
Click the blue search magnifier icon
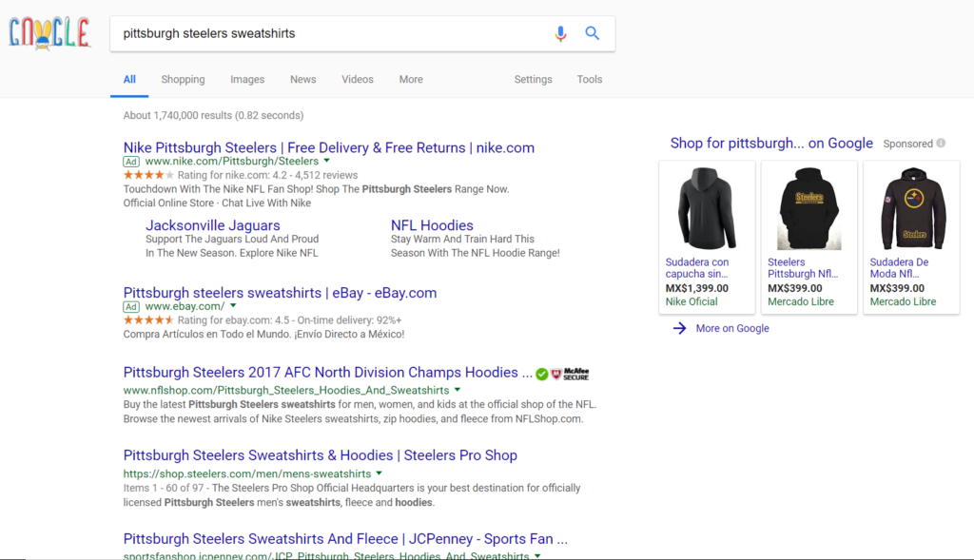point(592,33)
